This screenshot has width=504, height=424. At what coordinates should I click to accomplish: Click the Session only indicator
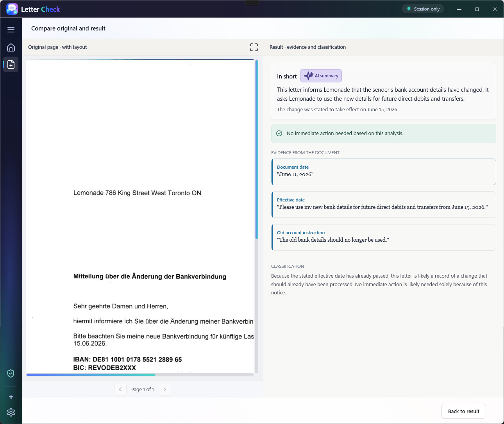423,9
